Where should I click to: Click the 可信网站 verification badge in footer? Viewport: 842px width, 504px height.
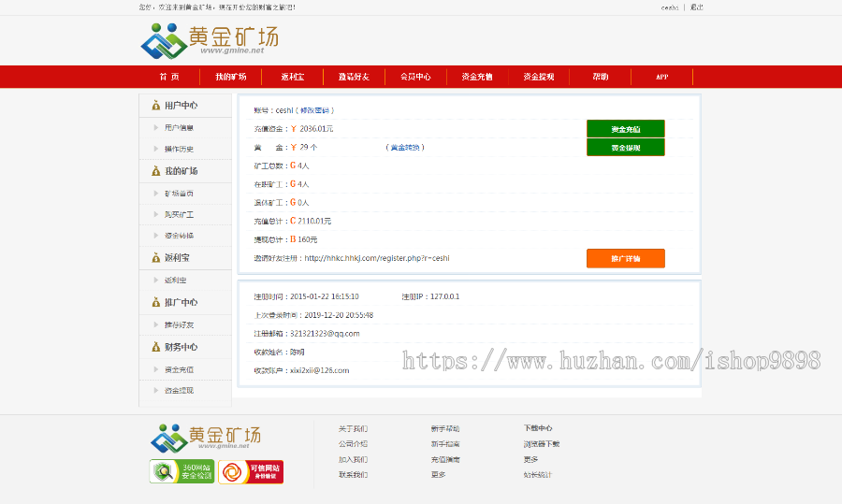[x=251, y=471]
